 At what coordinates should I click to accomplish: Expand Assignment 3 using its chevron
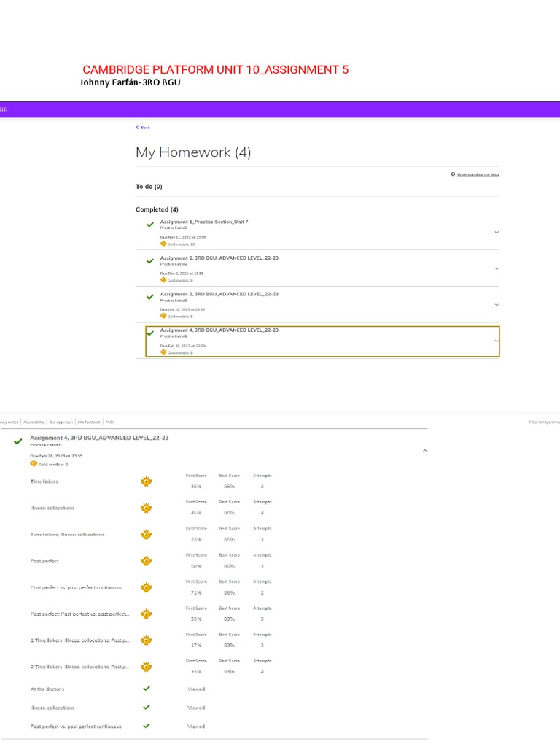pos(497,304)
